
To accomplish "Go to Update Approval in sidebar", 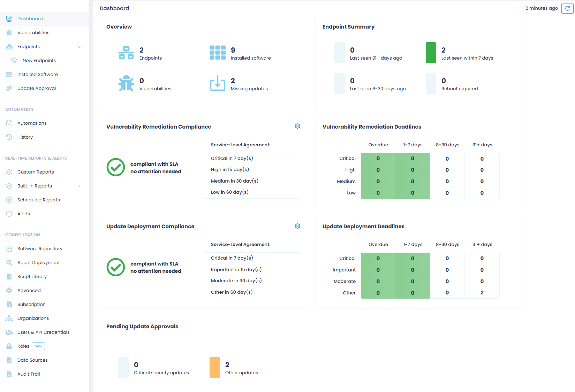I will 36,89.
